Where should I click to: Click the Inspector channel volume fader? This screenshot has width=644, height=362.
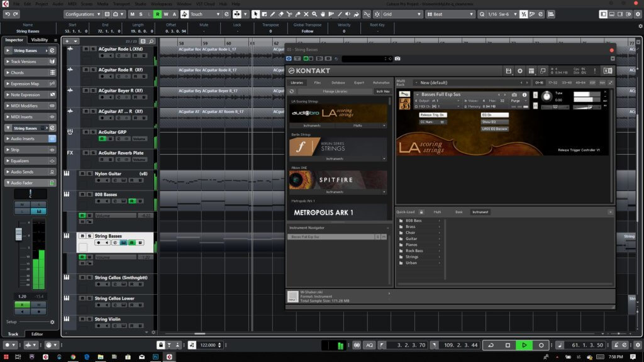click(x=19, y=233)
